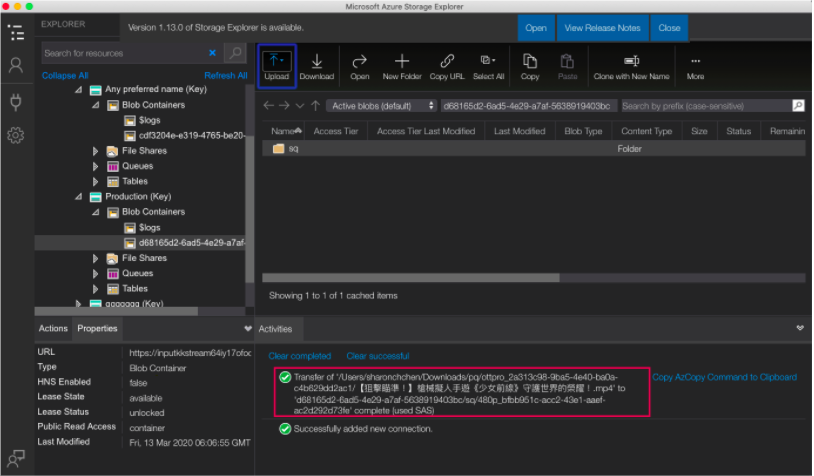This screenshot has width=814, height=476.
Task: Select the Activities tab
Action: coord(276,329)
